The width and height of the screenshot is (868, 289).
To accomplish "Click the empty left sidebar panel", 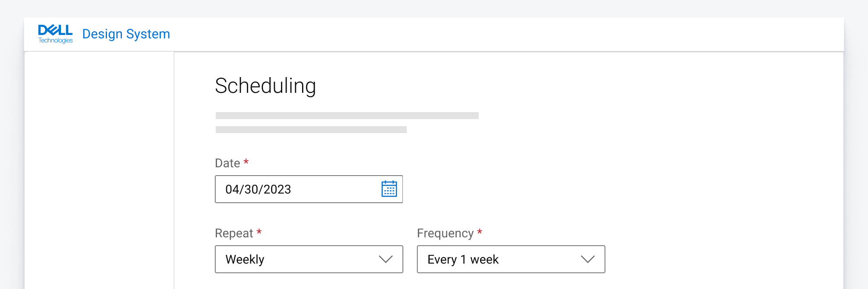I will [100, 171].
